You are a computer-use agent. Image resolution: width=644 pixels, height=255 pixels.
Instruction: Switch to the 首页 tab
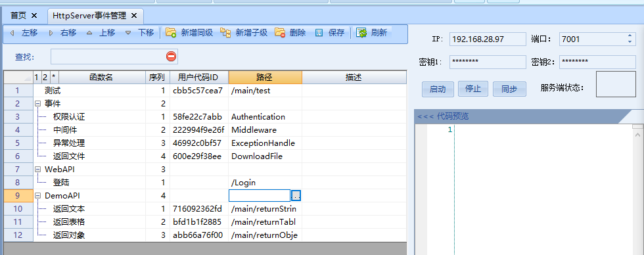coord(18,16)
